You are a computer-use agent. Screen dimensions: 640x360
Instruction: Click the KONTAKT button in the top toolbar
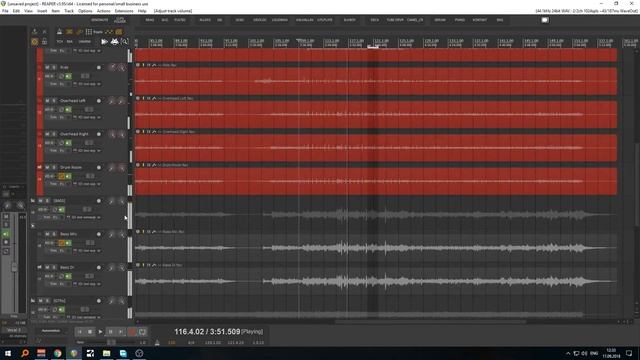(x=480, y=20)
